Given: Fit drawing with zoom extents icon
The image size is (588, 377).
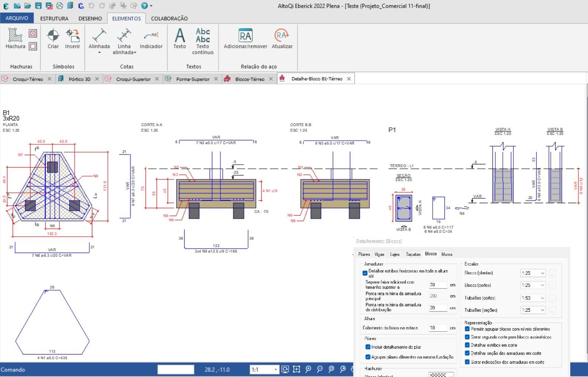Looking at the screenshot, I should [296, 369].
